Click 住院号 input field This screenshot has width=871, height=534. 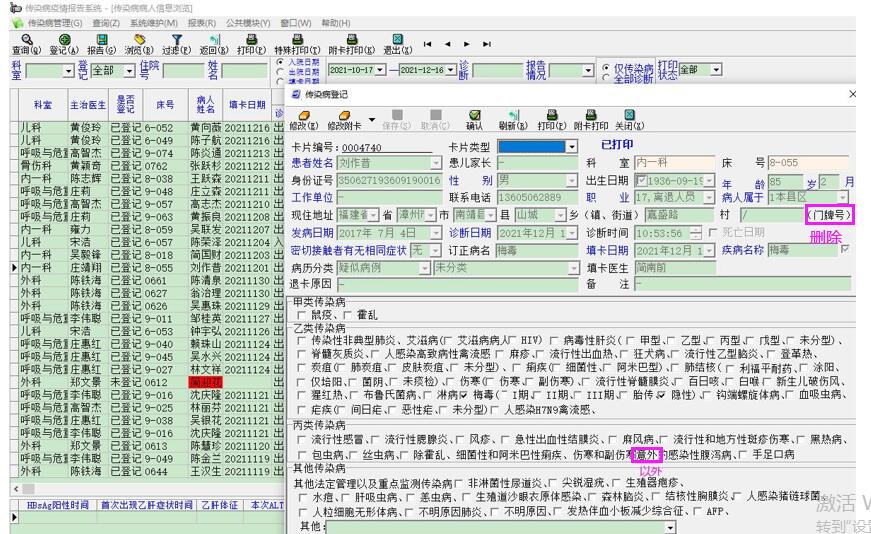tap(183, 71)
